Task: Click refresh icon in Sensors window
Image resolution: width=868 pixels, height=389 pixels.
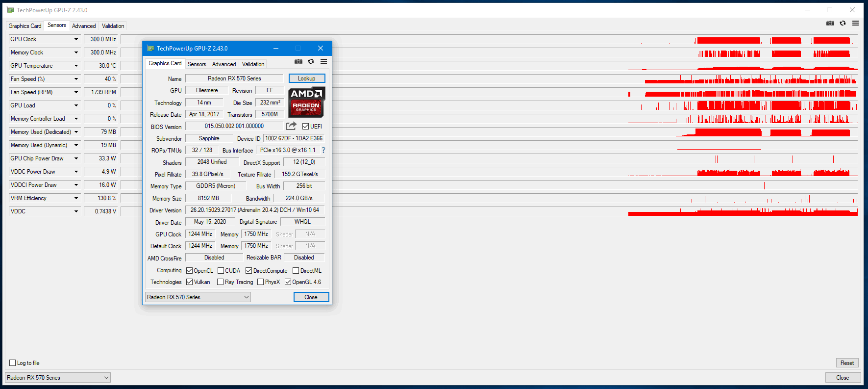Action: [843, 23]
